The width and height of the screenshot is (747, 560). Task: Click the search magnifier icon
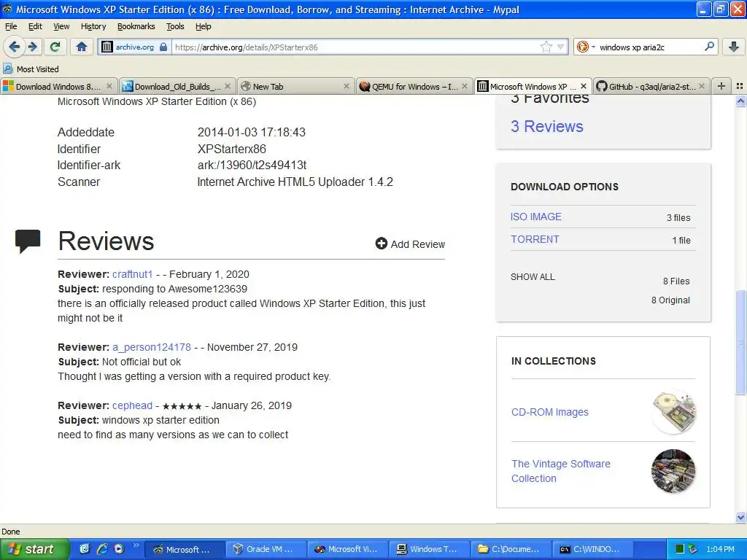click(x=709, y=47)
